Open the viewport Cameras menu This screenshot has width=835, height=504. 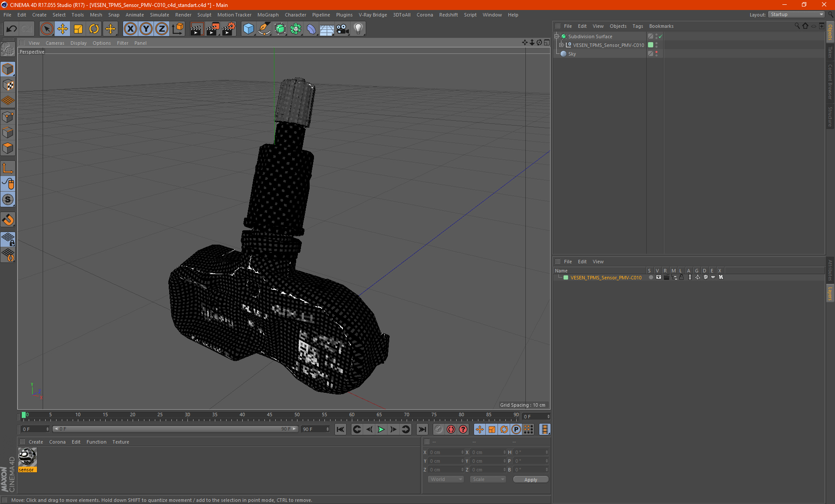(55, 43)
